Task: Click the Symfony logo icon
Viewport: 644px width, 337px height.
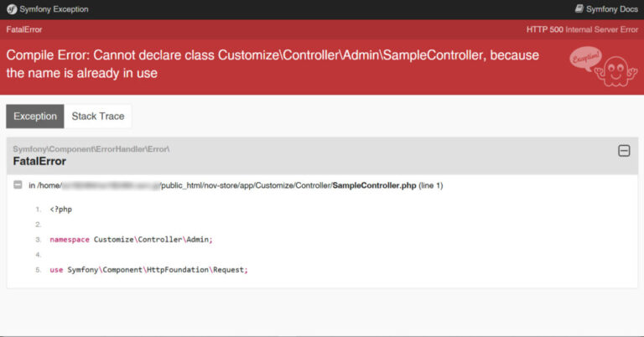Action: [11, 9]
